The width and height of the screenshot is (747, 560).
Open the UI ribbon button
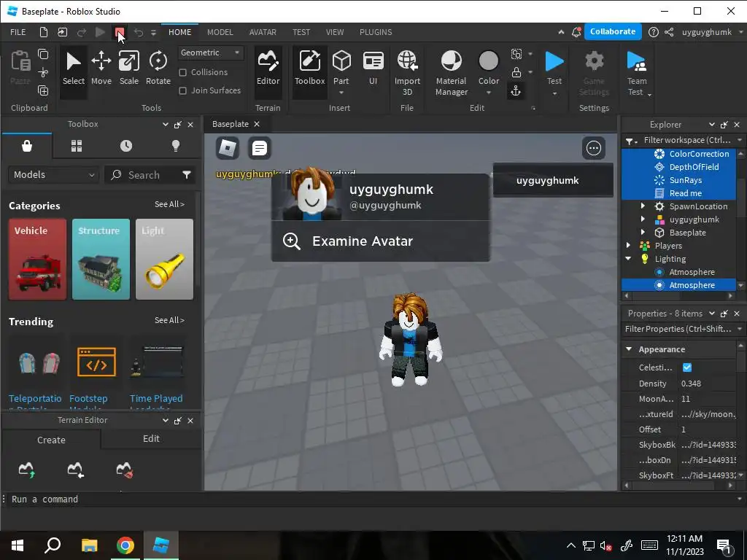coord(373,69)
